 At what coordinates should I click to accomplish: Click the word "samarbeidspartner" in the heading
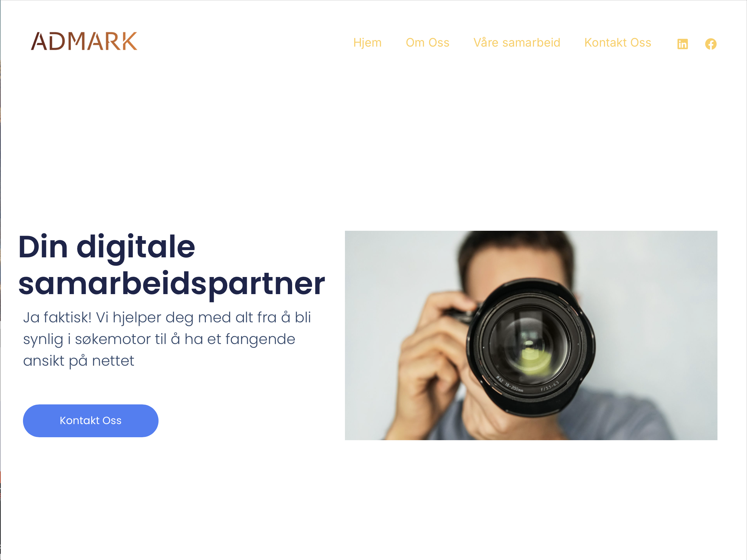(x=172, y=284)
